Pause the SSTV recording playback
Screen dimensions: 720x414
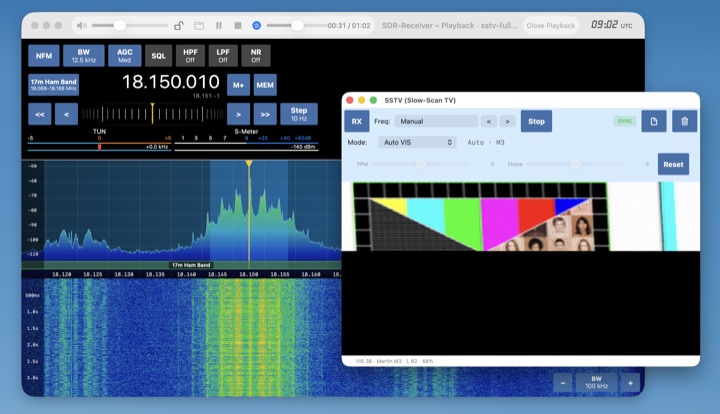tap(219, 26)
